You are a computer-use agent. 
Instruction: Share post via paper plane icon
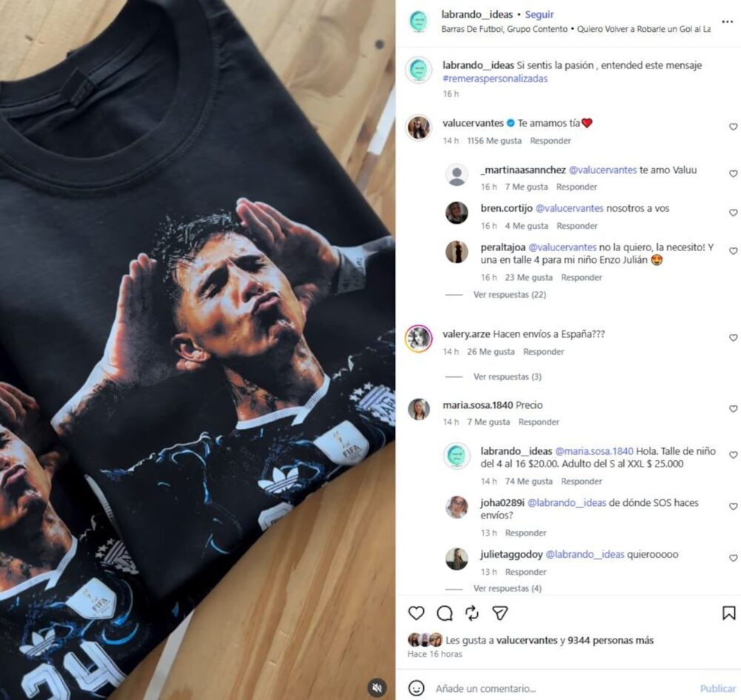click(499, 613)
